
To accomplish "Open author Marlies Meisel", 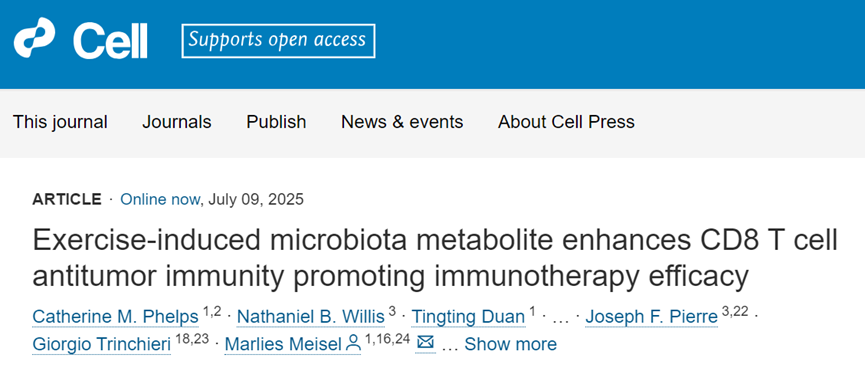I will pyautogui.click(x=284, y=344).
